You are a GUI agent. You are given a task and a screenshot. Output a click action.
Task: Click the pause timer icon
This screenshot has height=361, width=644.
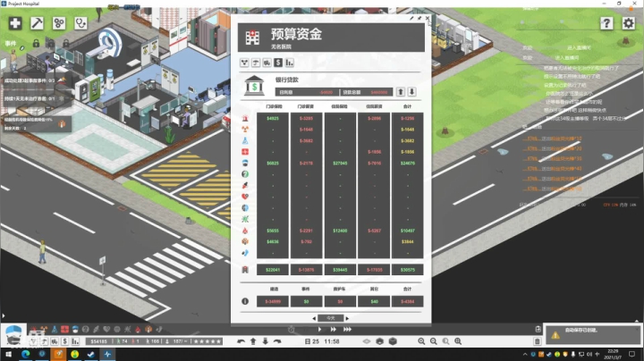(x=292, y=330)
